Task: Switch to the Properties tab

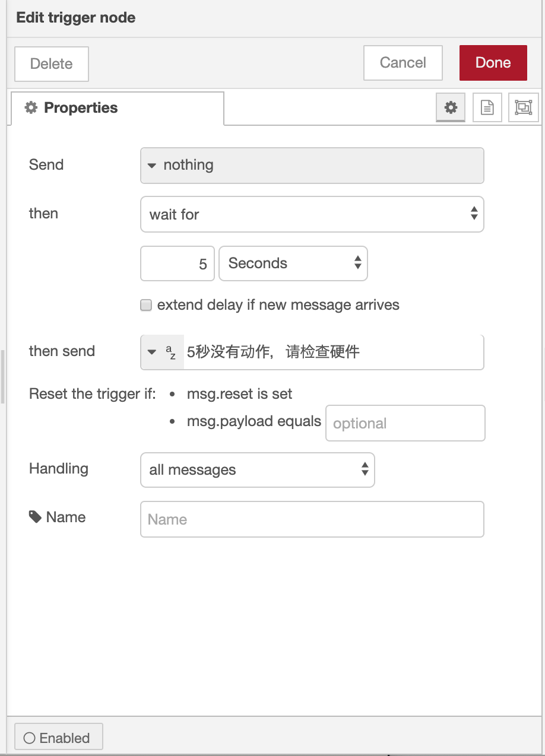Action: click(81, 107)
